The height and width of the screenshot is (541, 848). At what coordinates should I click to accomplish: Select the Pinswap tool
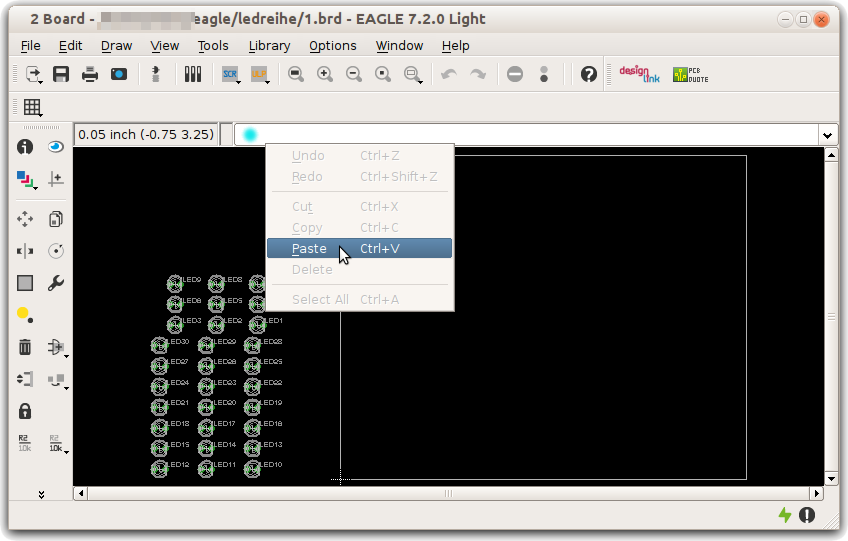point(25,379)
